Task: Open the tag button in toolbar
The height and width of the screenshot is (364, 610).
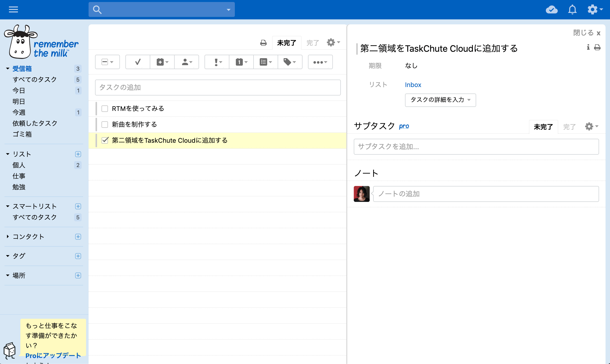Action: 290,62
